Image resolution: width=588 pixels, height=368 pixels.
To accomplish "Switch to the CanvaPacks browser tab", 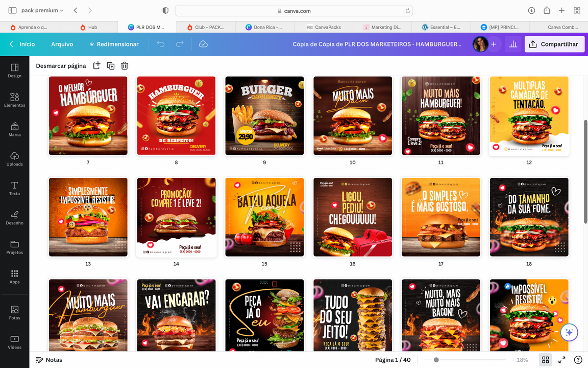I will (324, 27).
